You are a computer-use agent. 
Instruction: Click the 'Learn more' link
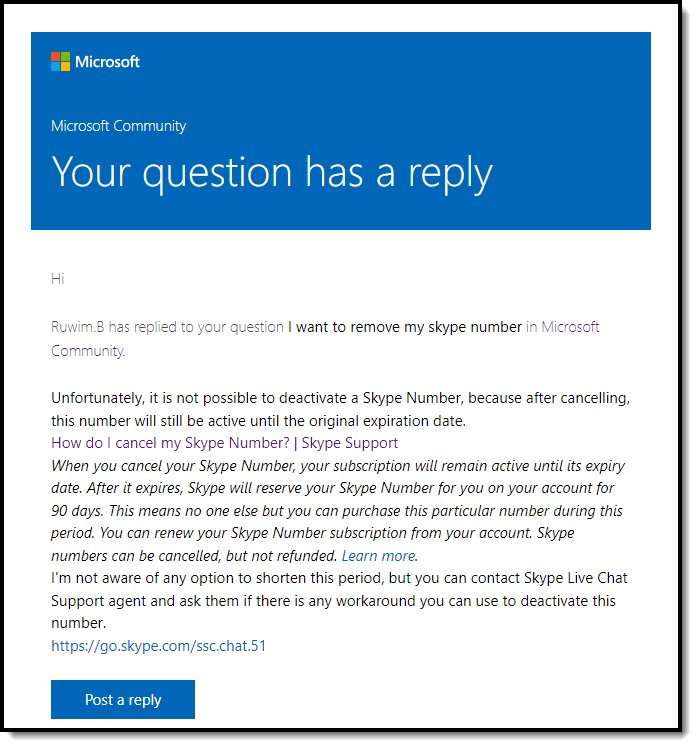pyautogui.click(x=379, y=556)
